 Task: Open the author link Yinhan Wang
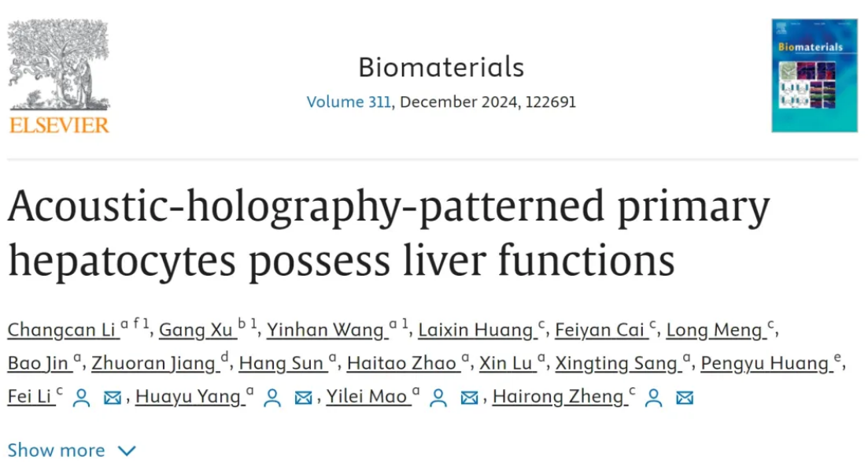point(326,330)
